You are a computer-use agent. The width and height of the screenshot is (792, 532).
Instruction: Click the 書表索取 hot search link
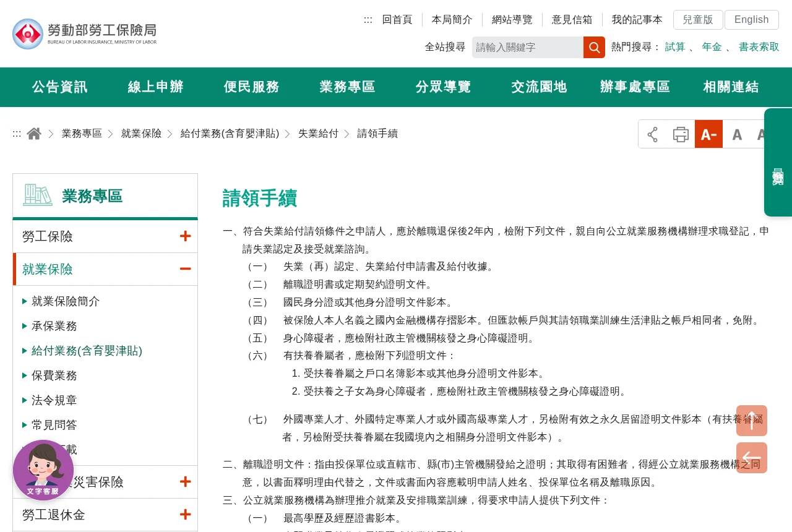(759, 47)
